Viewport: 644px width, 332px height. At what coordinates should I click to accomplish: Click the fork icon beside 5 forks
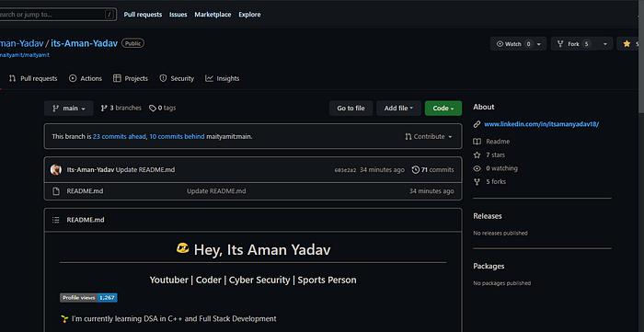(477, 182)
